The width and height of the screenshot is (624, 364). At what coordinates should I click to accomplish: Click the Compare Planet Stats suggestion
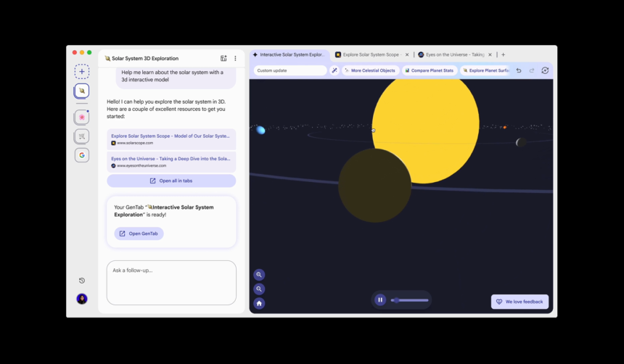tap(429, 70)
